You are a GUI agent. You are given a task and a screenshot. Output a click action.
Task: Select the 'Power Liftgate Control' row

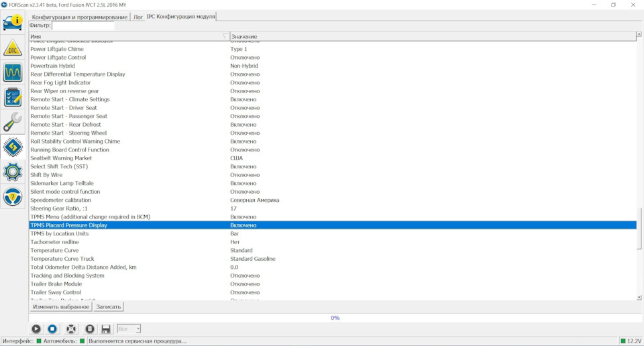(333, 58)
